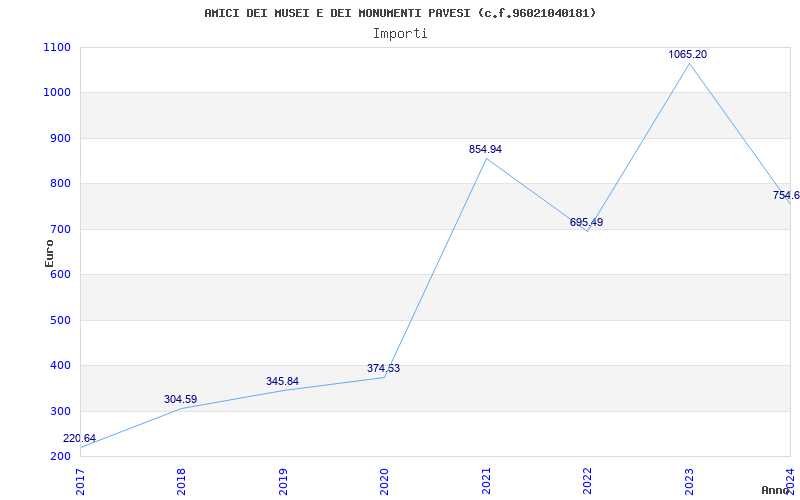Click the 200 y-axis tick label

(x=61, y=457)
